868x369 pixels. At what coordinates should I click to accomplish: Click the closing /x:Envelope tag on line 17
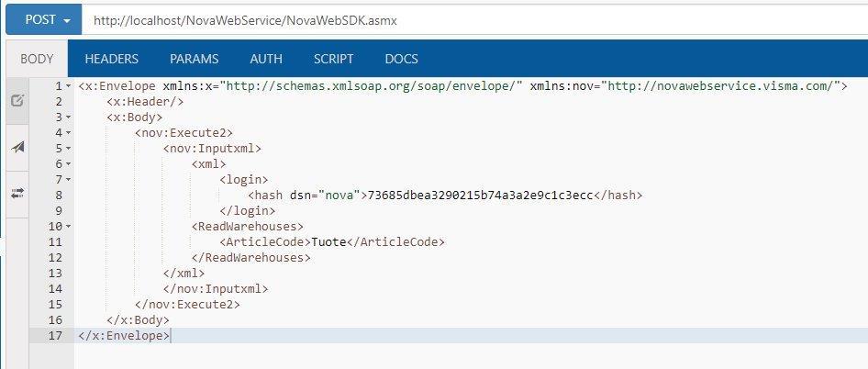[124, 335]
